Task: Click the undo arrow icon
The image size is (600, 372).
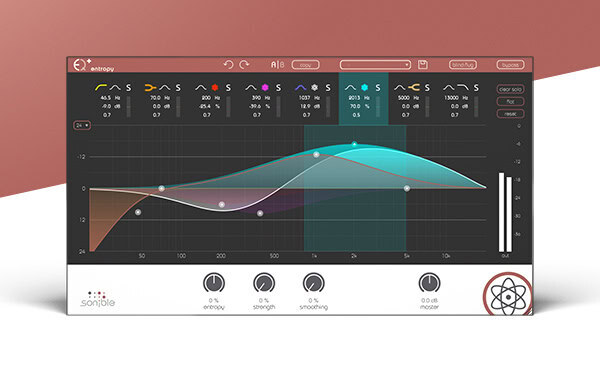Action: (x=228, y=65)
